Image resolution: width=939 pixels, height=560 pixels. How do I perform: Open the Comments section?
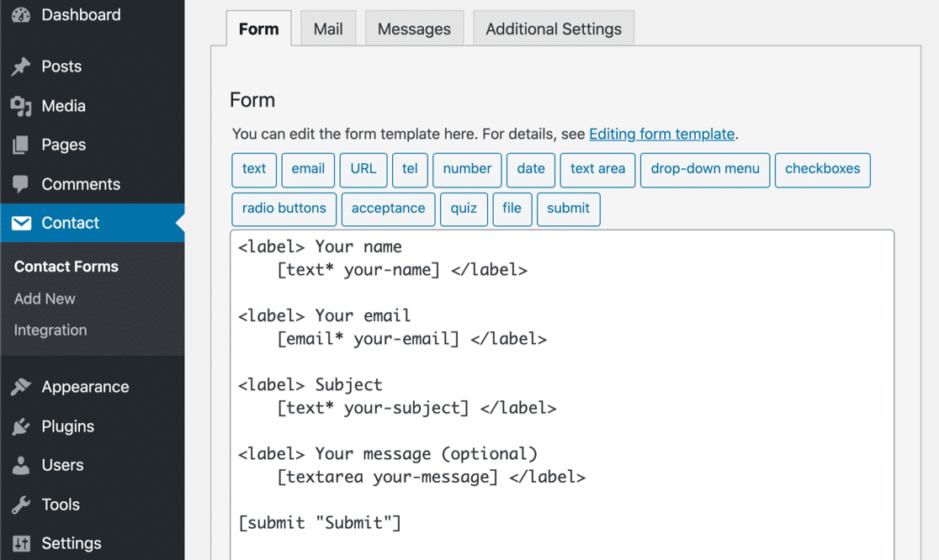[81, 184]
